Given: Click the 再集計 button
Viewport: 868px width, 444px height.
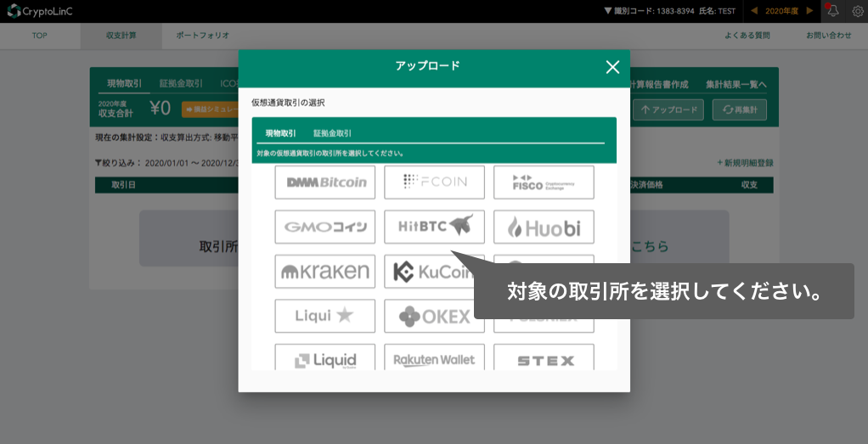Looking at the screenshot, I should (x=740, y=110).
